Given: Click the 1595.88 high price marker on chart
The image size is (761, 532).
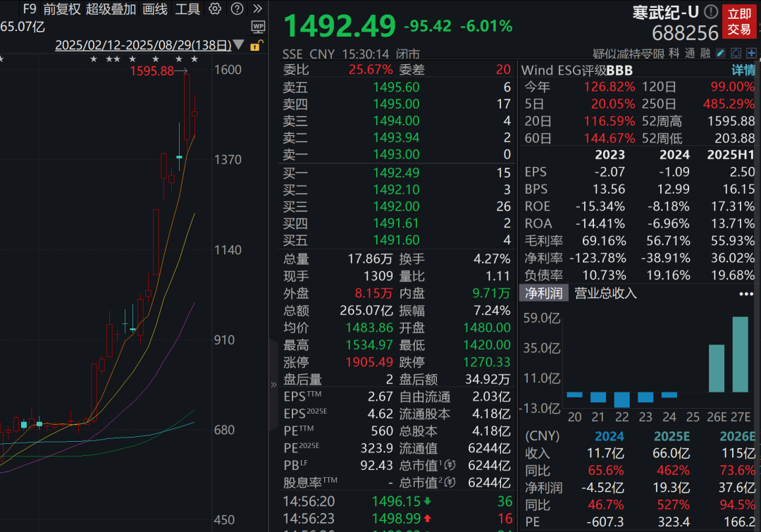Looking at the screenshot, I should click(x=152, y=71).
